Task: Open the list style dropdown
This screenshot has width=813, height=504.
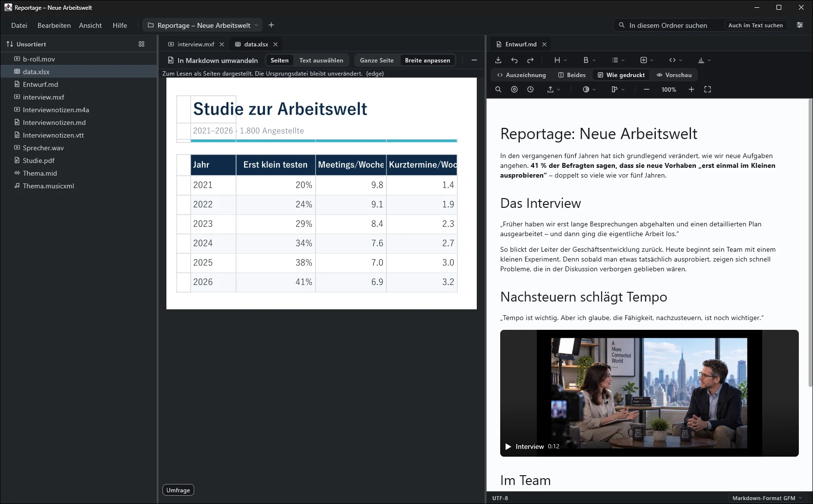Action: (x=618, y=60)
